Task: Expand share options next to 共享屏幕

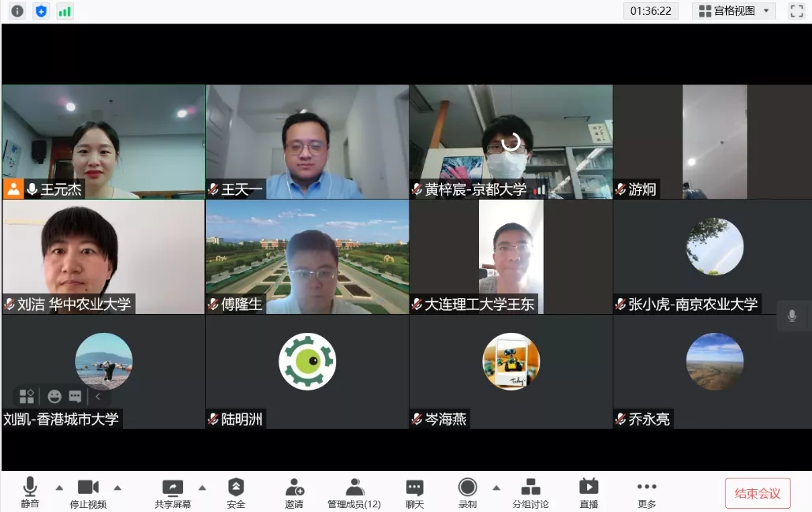Action: (x=203, y=488)
